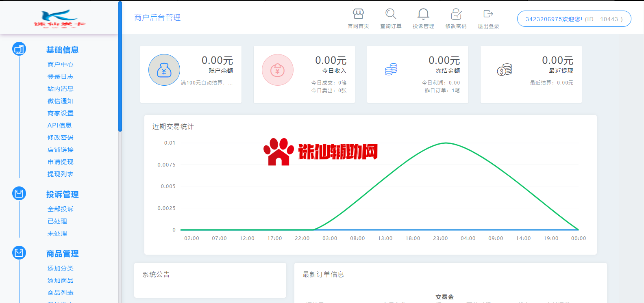644x303 pixels.
Task: Click the 系统公告 panel heading
Action: pyautogui.click(x=156, y=275)
